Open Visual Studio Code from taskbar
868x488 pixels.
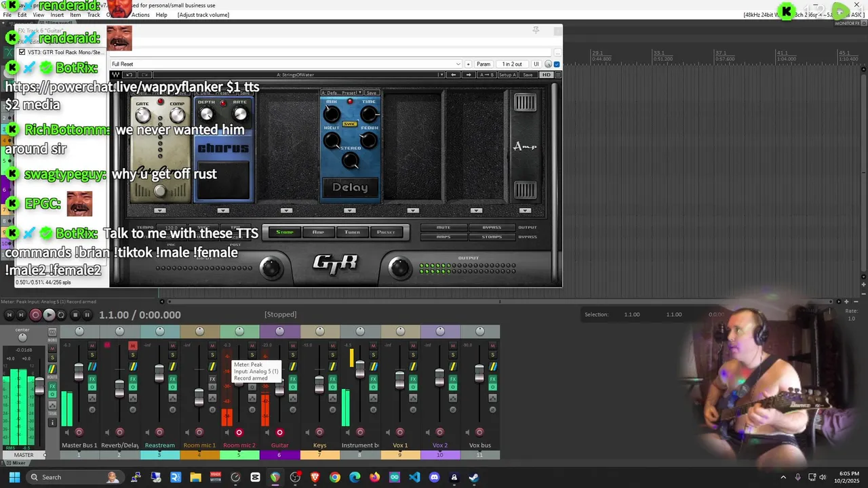tap(414, 477)
